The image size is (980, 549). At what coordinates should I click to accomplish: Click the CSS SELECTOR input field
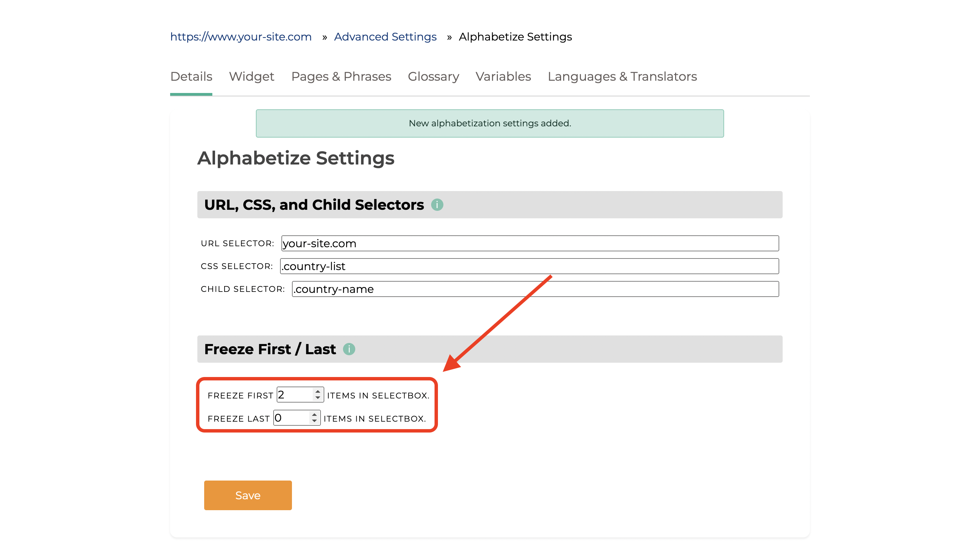(529, 265)
